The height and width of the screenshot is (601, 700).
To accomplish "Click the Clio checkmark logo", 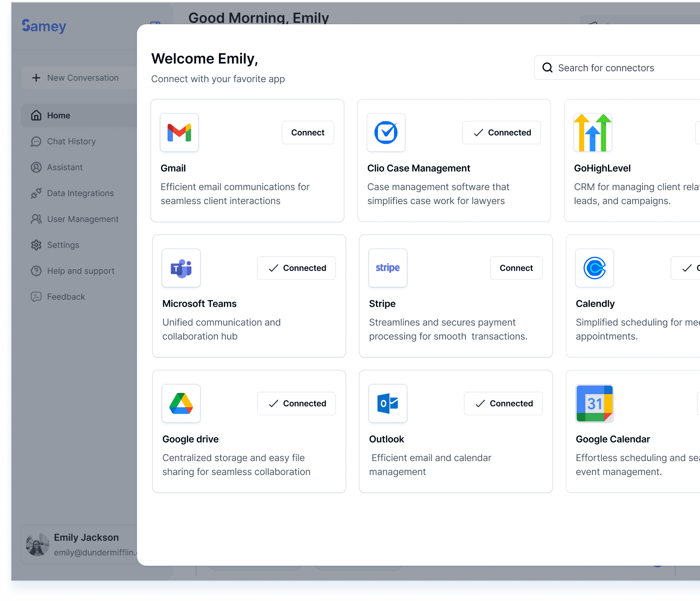I will (x=386, y=133).
